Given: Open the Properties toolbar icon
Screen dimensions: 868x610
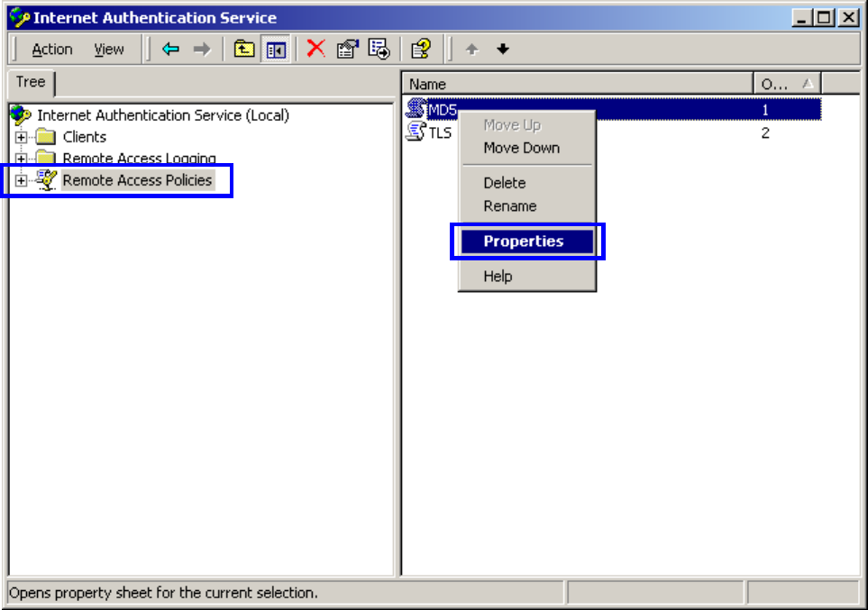Looking at the screenshot, I should (348, 50).
